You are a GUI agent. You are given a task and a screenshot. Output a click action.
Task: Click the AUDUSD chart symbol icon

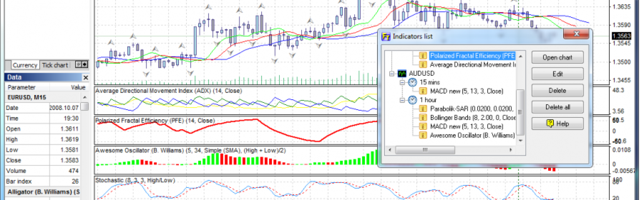pos(402,73)
